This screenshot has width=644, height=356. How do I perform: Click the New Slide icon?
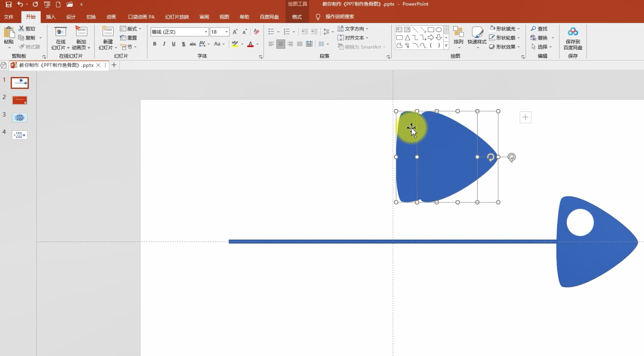coord(108,31)
